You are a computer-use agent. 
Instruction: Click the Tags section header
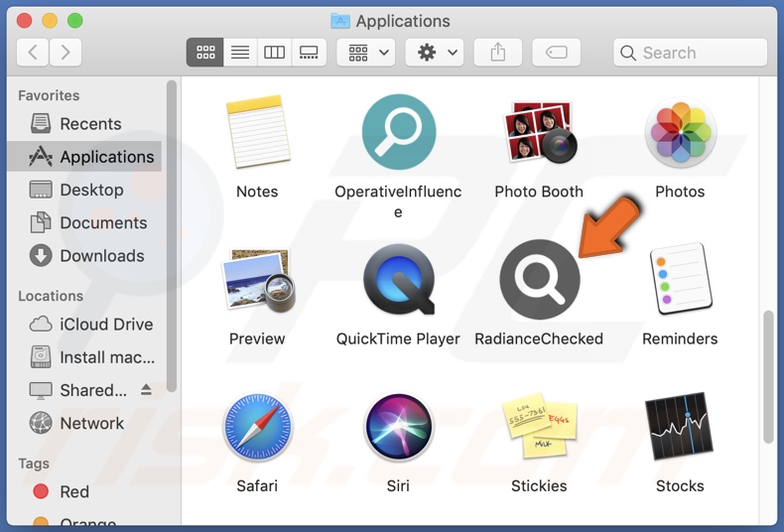tap(34, 464)
